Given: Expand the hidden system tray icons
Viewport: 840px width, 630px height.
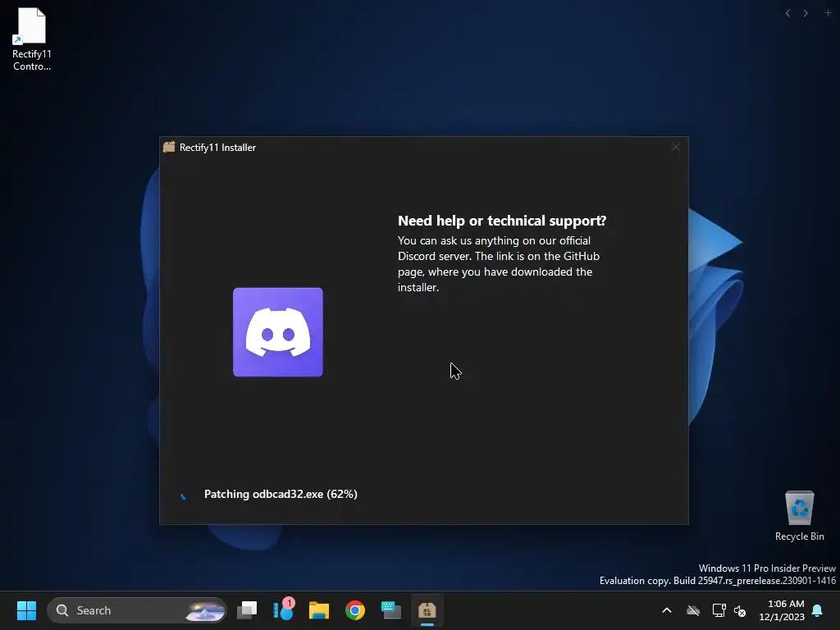Looking at the screenshot, I should coord(667,610).
